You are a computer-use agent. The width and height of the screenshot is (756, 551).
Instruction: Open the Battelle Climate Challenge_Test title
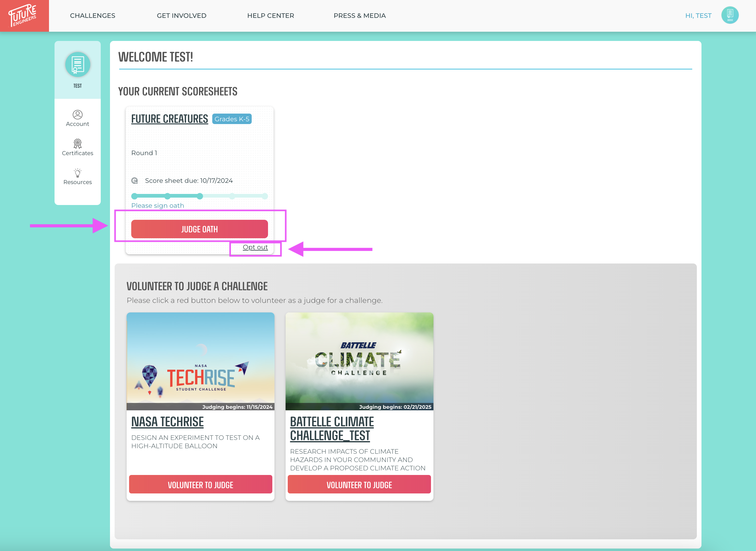pyautogui.click(x=332, y=429)
